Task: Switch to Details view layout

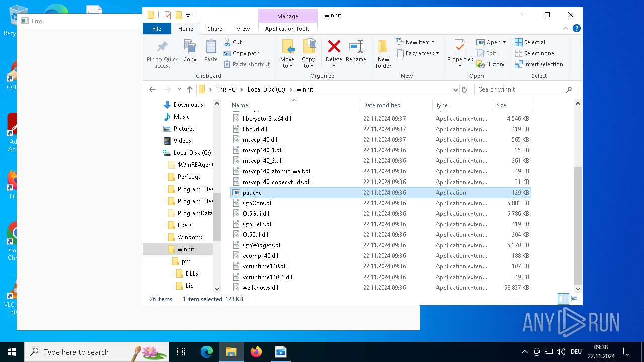Action: 563,299
